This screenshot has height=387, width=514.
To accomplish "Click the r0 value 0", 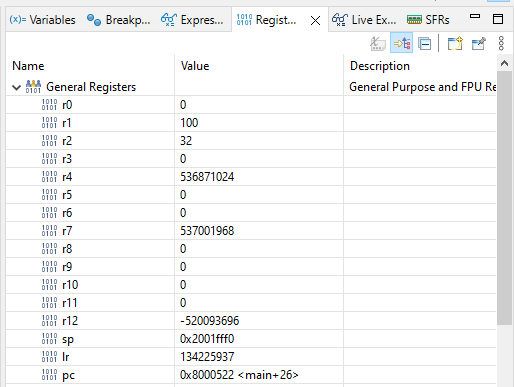I will pos(183,105).
